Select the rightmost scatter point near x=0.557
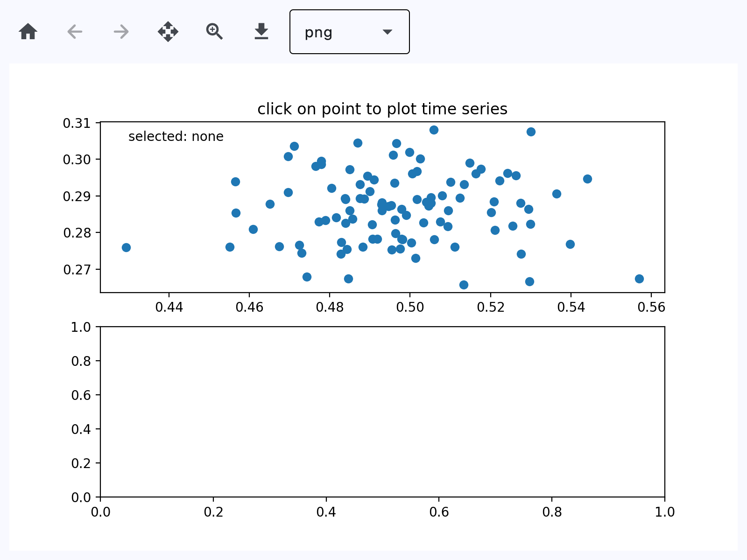747x560 pixels. point(639,279)
